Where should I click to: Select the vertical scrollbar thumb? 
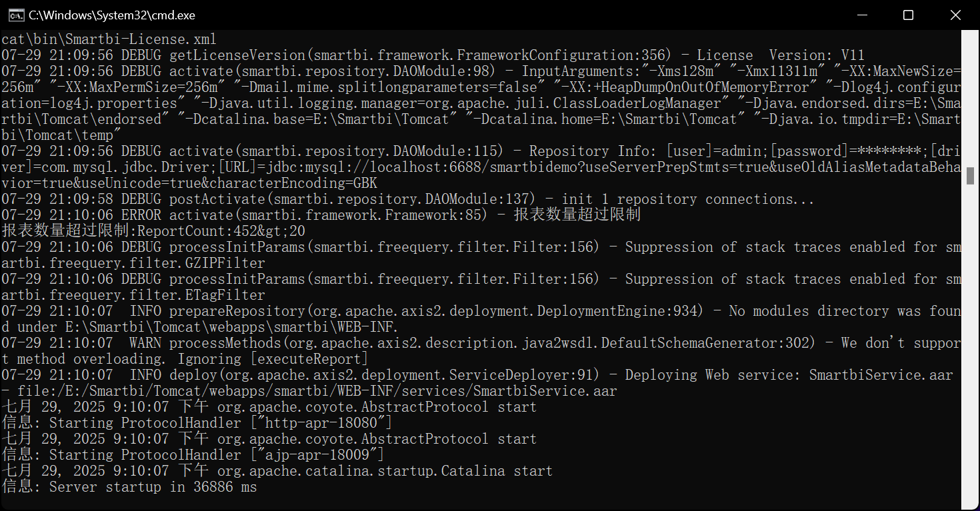971,175
